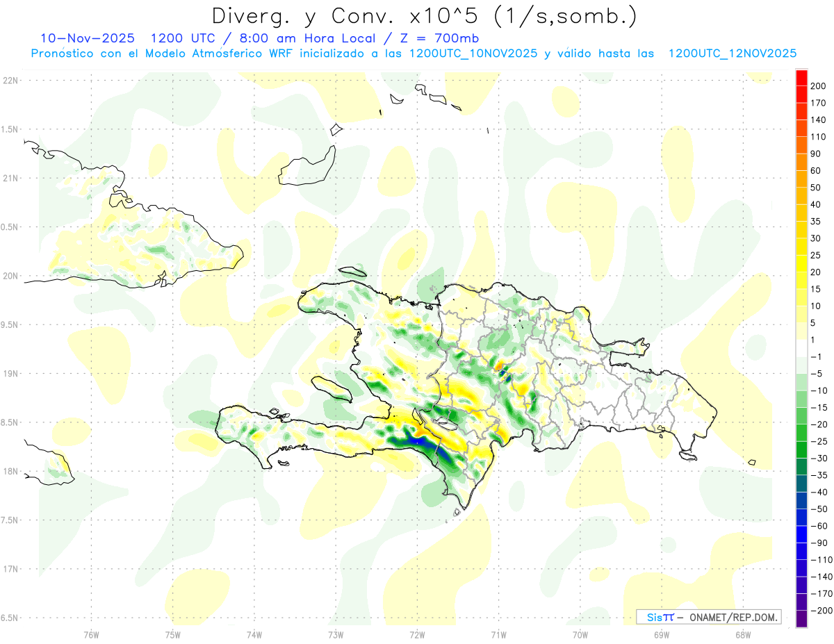Click the "6.5N" latitude label
This screenshot has height=644, width=834.
pos(10,618)
